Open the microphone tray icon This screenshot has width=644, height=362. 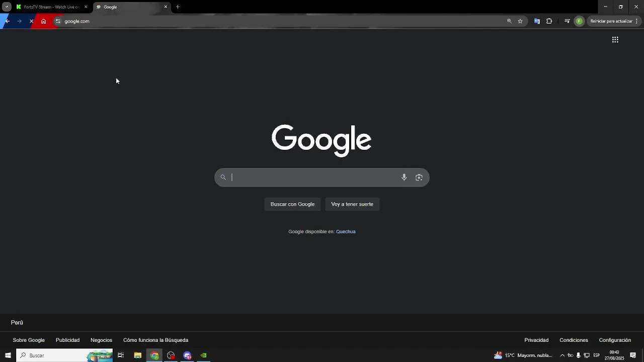click(x=579, y=355)
